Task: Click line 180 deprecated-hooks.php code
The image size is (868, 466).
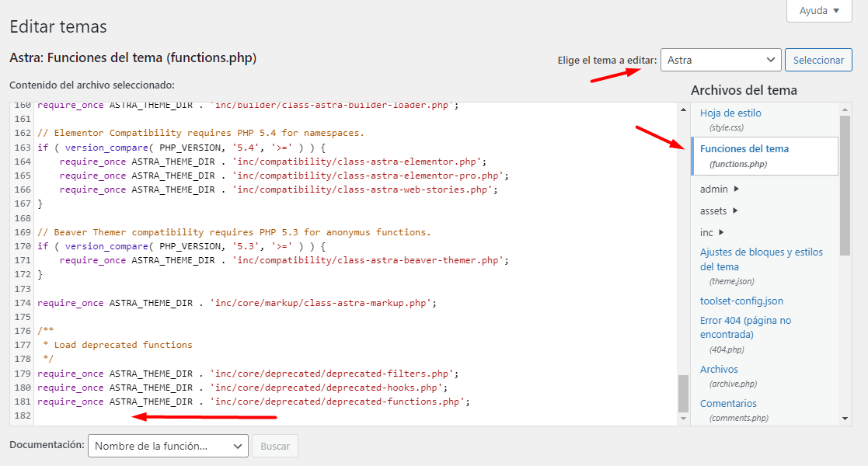Action: pyautogui.click(x=242, y=388)
